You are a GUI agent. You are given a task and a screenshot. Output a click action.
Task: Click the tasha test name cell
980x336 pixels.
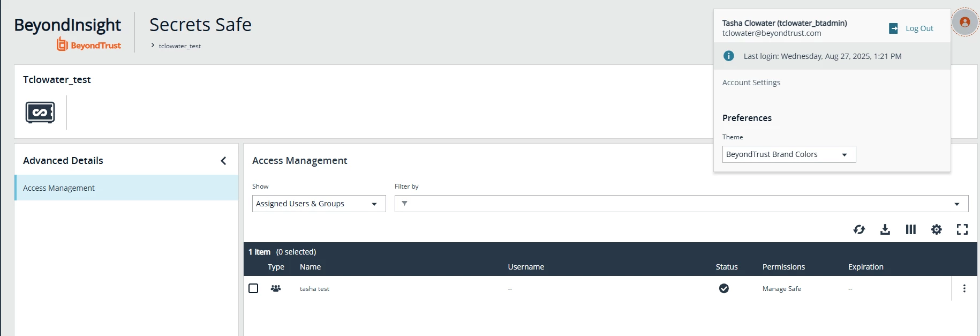click(314, 289)
